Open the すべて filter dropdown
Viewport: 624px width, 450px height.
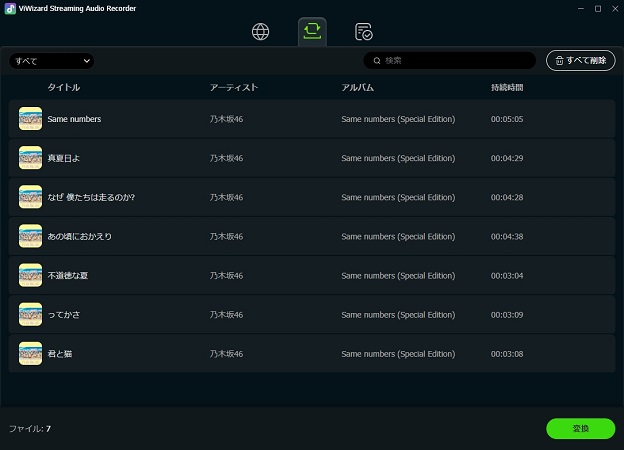pyautogui.click(x=52, y=61)
